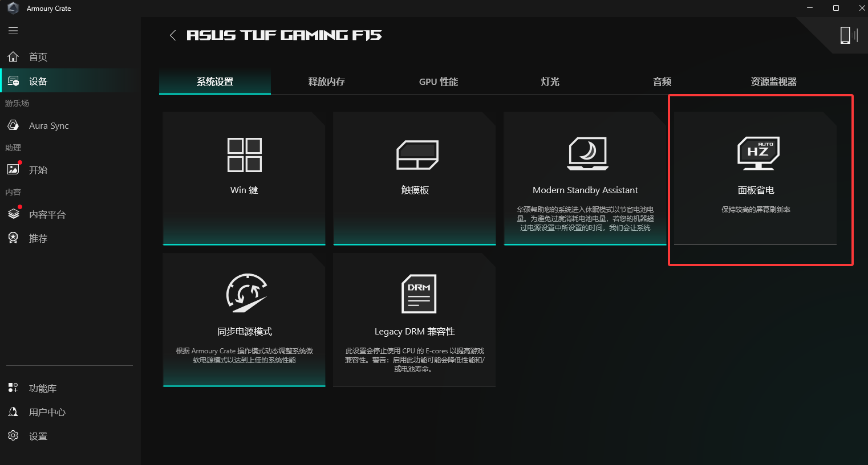Expand the hamburger sidebar menu

point(13,31)
